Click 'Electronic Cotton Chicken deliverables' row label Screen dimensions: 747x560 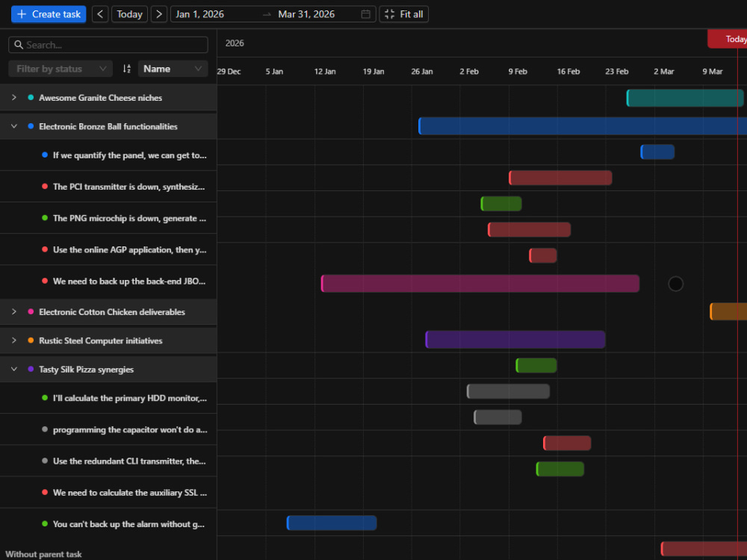tap(112, 312)
